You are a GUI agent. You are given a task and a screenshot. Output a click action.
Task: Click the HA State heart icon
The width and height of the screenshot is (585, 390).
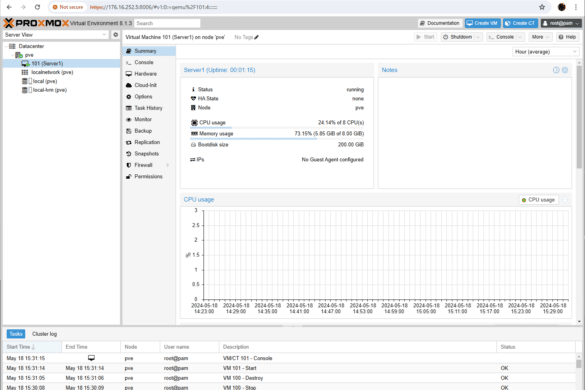pos(193,99)
